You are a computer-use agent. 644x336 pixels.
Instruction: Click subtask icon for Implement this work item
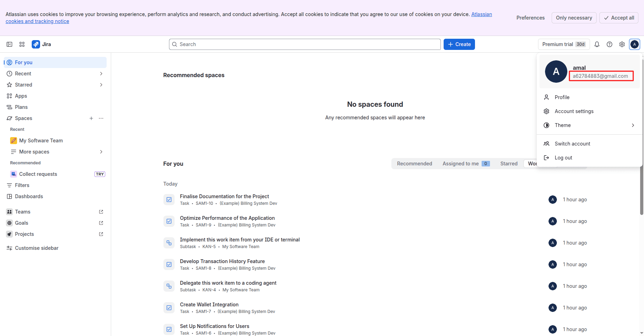tap(169, 243)
